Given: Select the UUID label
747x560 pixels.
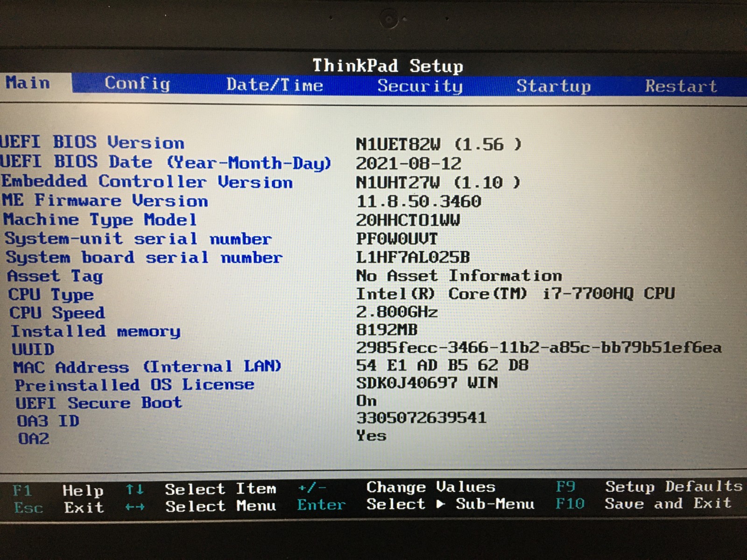Looking at the screenshot, I should pyautogui.click(x=33, y=349).
